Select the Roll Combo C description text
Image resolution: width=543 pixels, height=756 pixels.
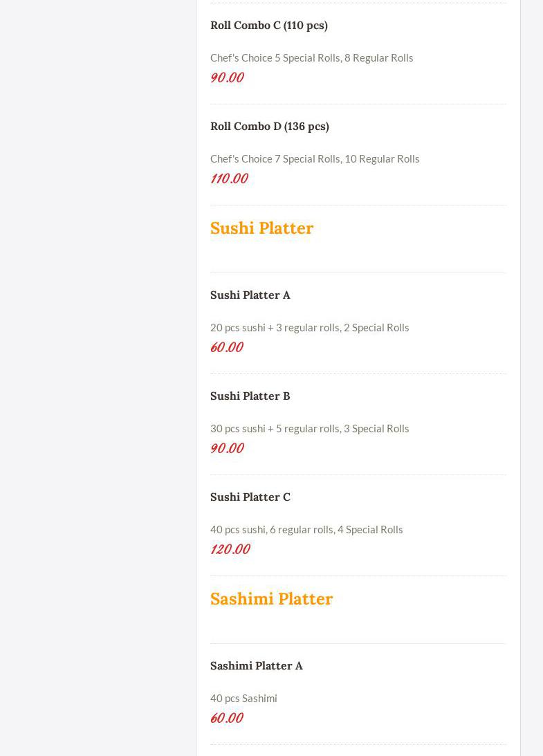click(x=311, y=57)
